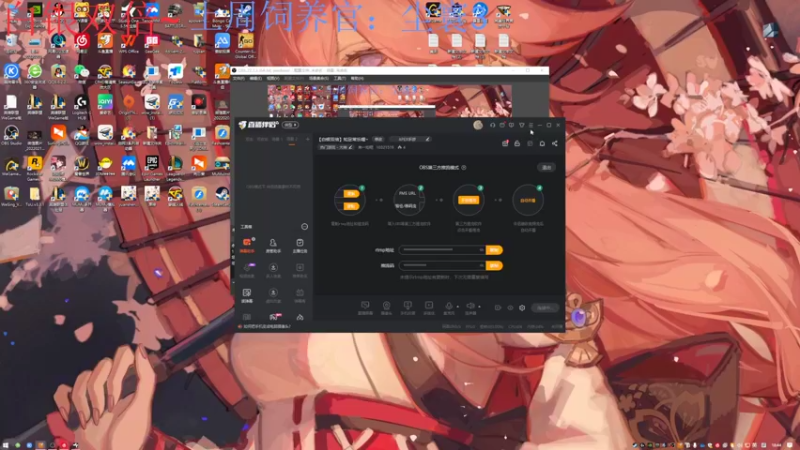Select the Logitech G HUB desktop icon
This screenshot has height=450, width=800.
81,106
